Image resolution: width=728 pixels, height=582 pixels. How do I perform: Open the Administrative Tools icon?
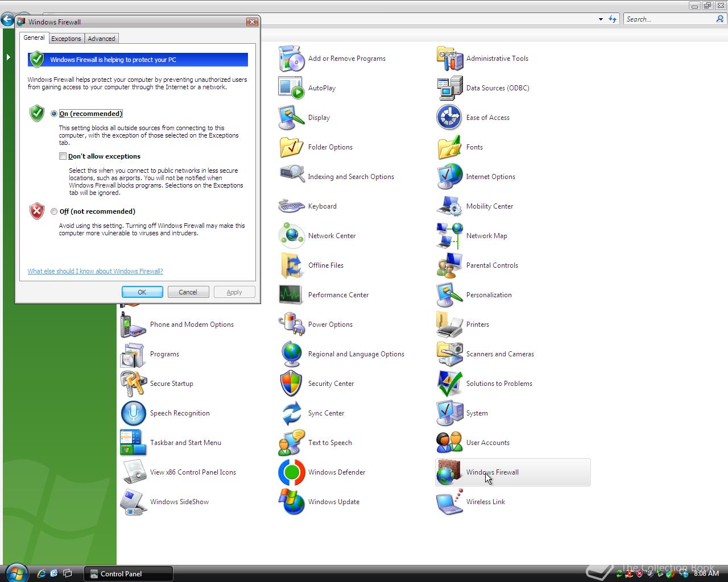449,59
